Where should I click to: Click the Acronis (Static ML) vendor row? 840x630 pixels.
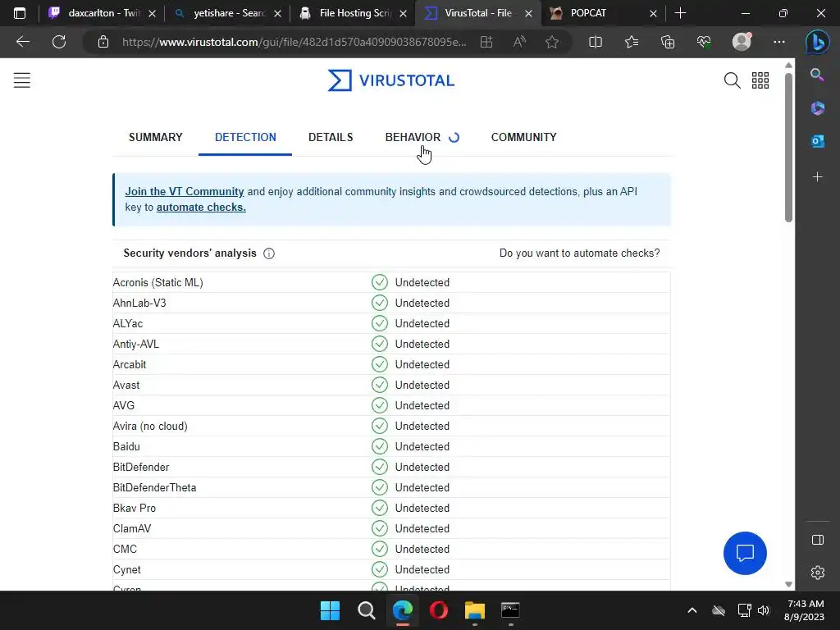(391, 282)
